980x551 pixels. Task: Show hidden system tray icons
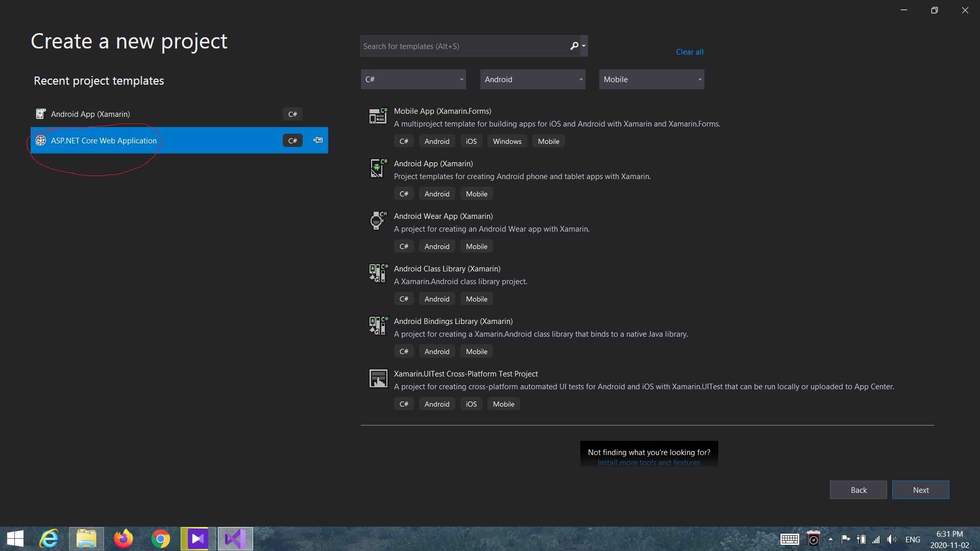click(x=830, y=539)
